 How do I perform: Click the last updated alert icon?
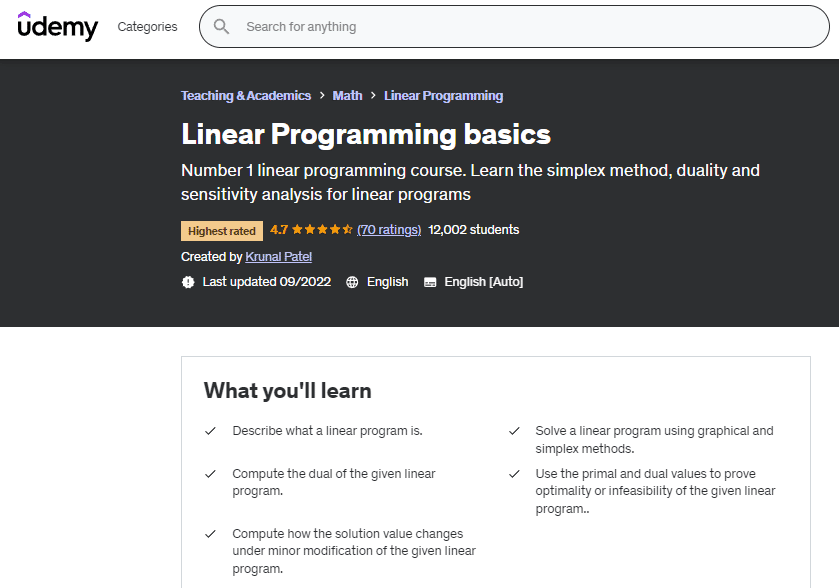[188, 282]
